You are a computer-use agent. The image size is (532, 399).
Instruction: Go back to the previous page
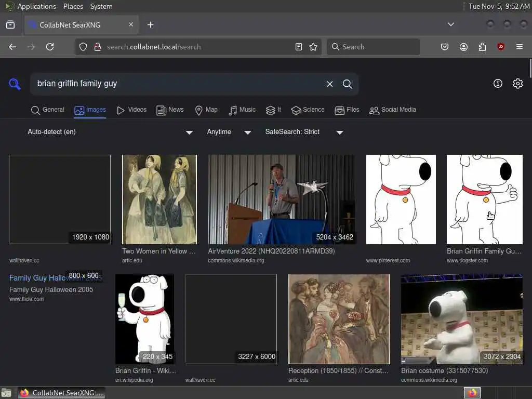coord(12,47)
